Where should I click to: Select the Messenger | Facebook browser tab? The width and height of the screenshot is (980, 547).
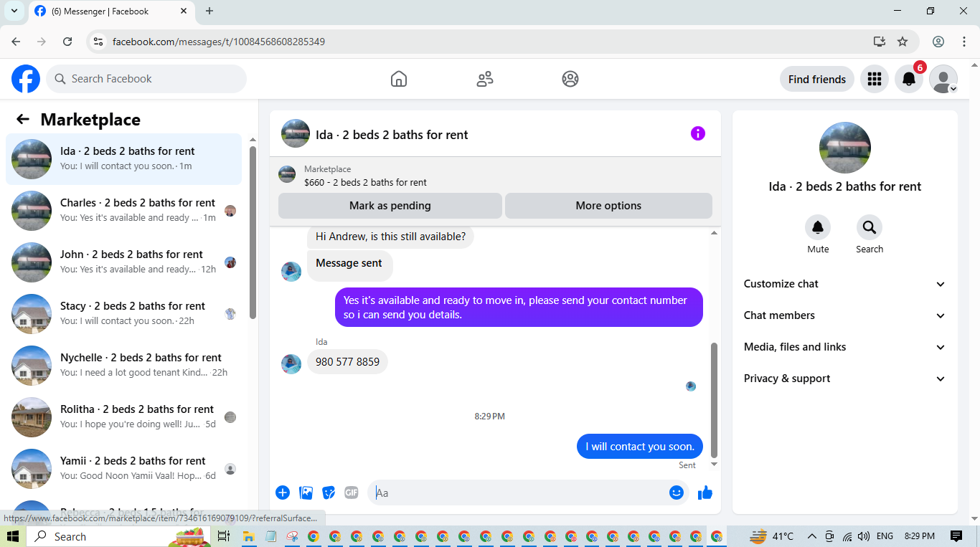click(110, 11)
